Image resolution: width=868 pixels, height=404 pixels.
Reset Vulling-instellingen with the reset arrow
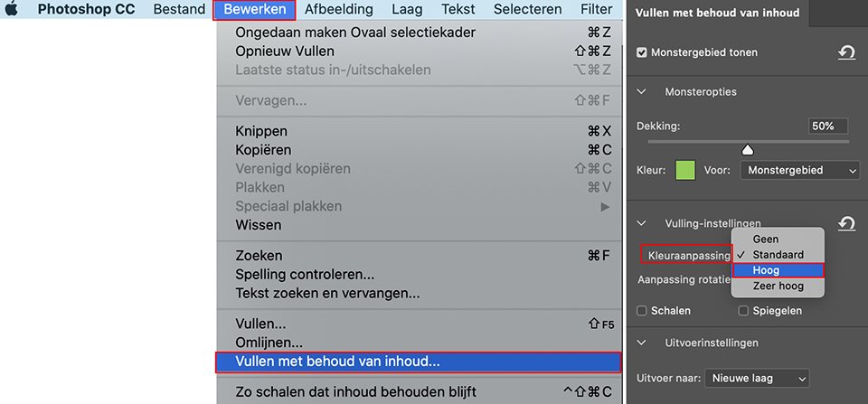point(846,223)
